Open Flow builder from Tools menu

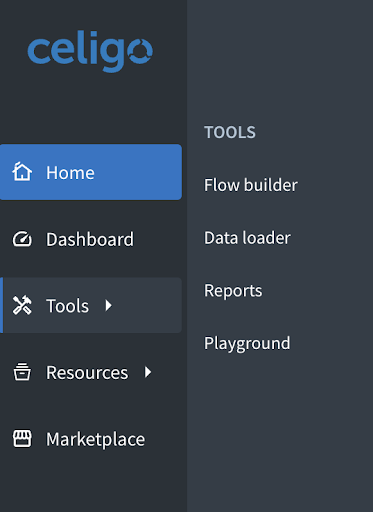251,185
